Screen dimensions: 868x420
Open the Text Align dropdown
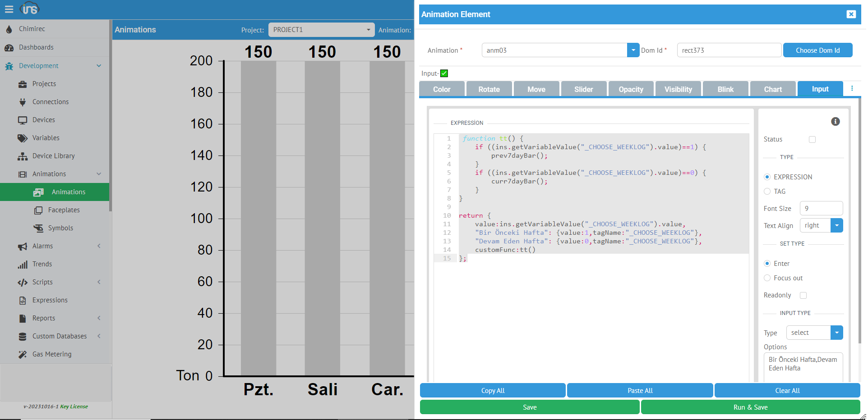836,225
